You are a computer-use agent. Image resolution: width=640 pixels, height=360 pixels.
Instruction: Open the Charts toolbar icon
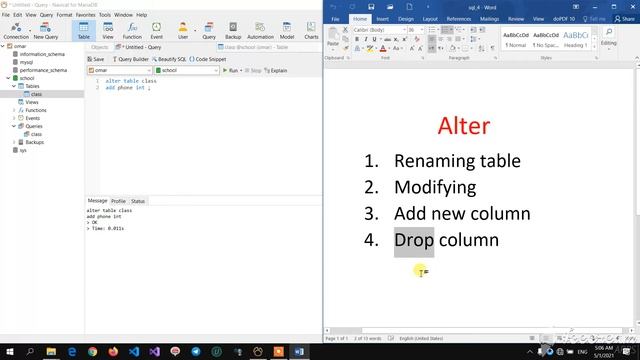click(x=311, y=31)
